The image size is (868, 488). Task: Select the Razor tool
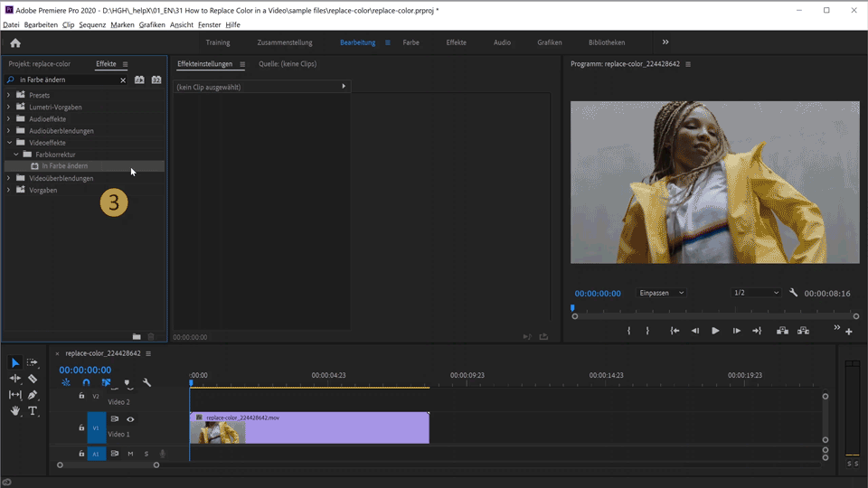33,379
